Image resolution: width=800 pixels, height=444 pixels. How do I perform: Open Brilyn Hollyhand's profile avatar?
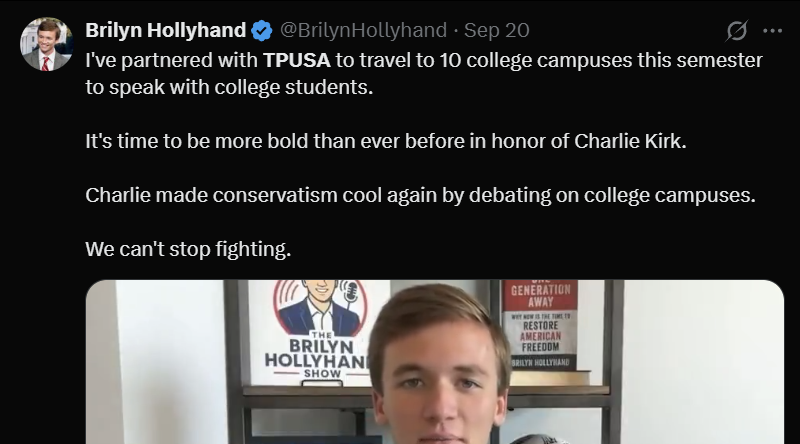(x=47, y=44)
